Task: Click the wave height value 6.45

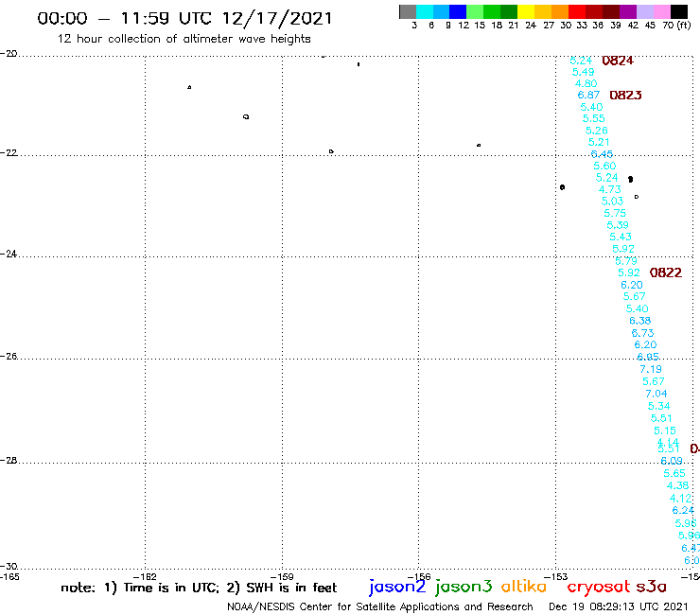Action: tap(602, 154)
